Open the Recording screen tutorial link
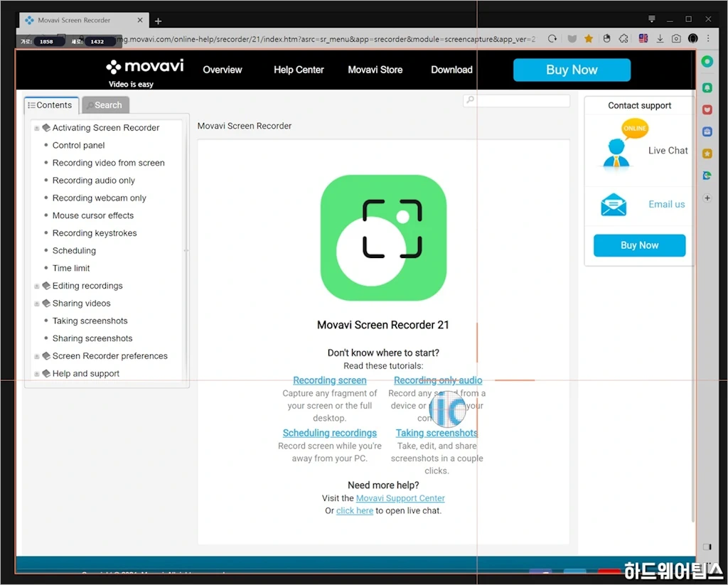 click(330, 380)
